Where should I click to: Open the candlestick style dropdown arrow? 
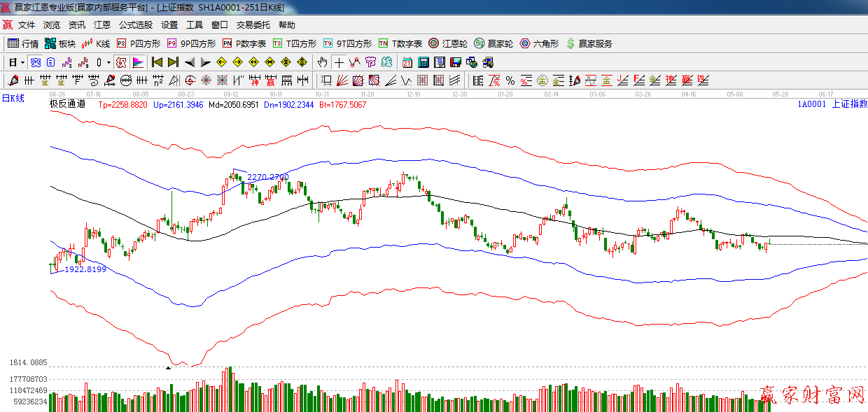108,62
